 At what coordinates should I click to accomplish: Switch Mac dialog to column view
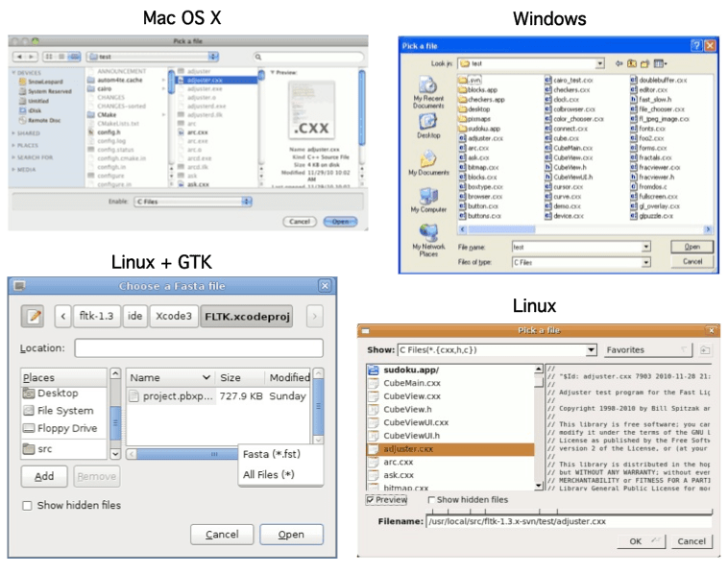tap(74, 57)
